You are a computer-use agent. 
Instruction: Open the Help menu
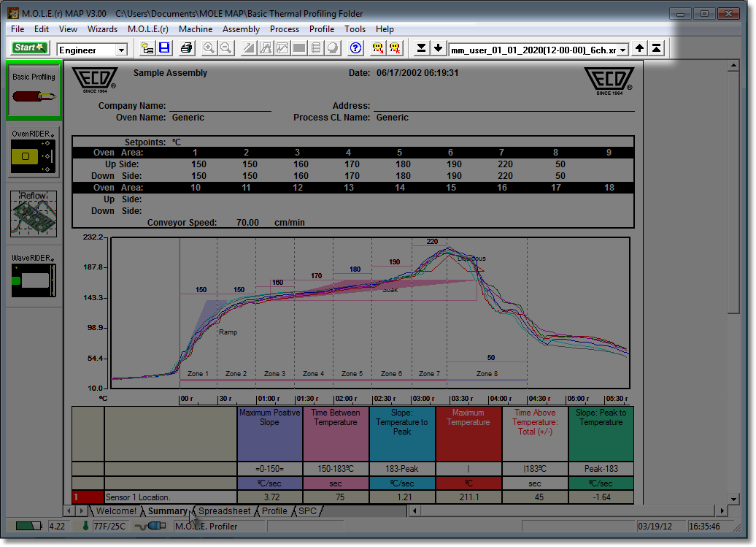pyautogui.click(x=385, y=29)
